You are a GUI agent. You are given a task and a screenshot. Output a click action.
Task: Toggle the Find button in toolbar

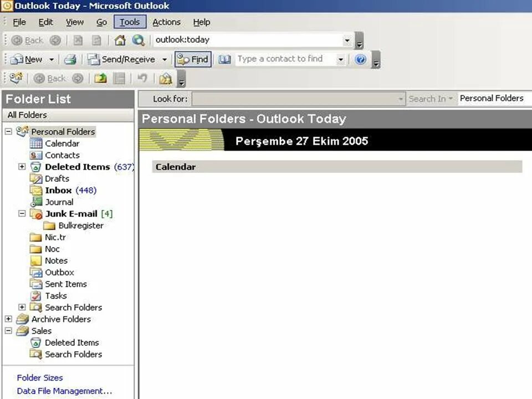pos(193,59)
